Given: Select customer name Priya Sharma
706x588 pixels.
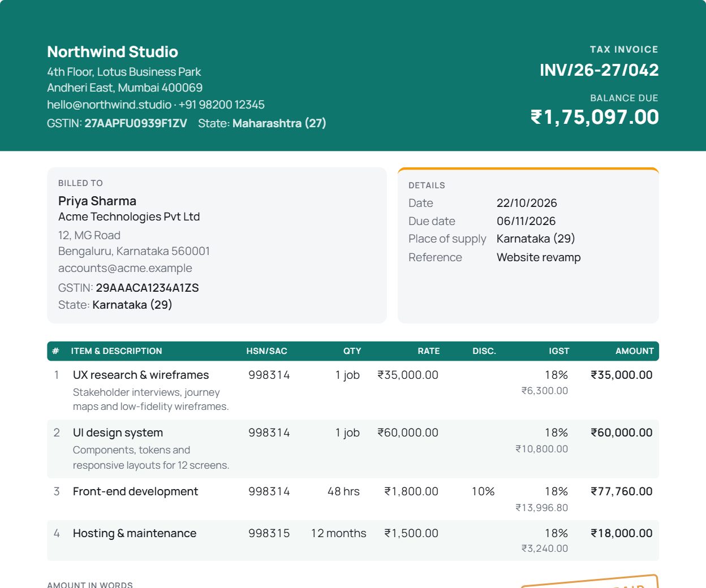Looking at the screenshot, I should [x=97, y=201].
